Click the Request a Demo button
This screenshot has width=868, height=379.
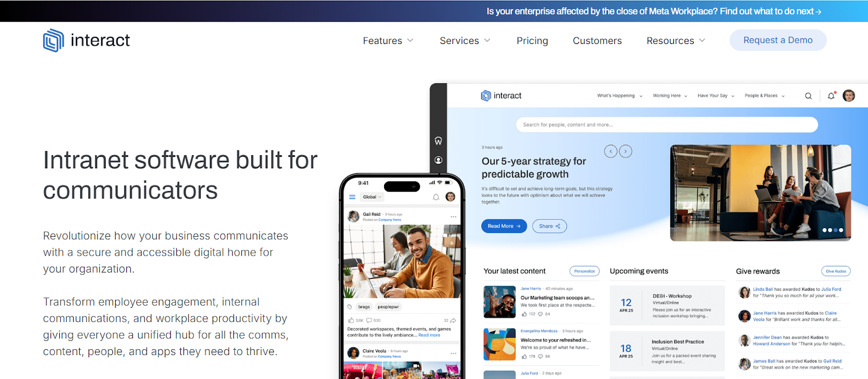tap(778, 40)
